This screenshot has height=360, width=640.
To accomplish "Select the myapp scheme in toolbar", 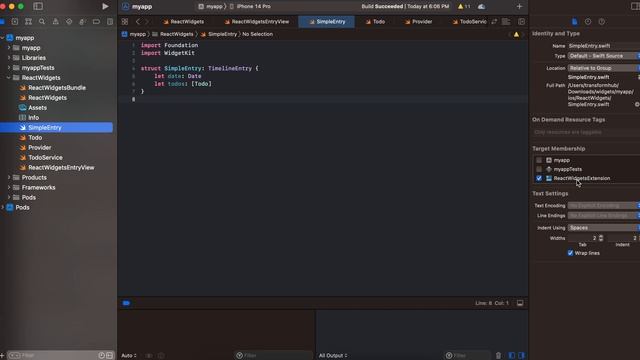I will click(211, 7).
